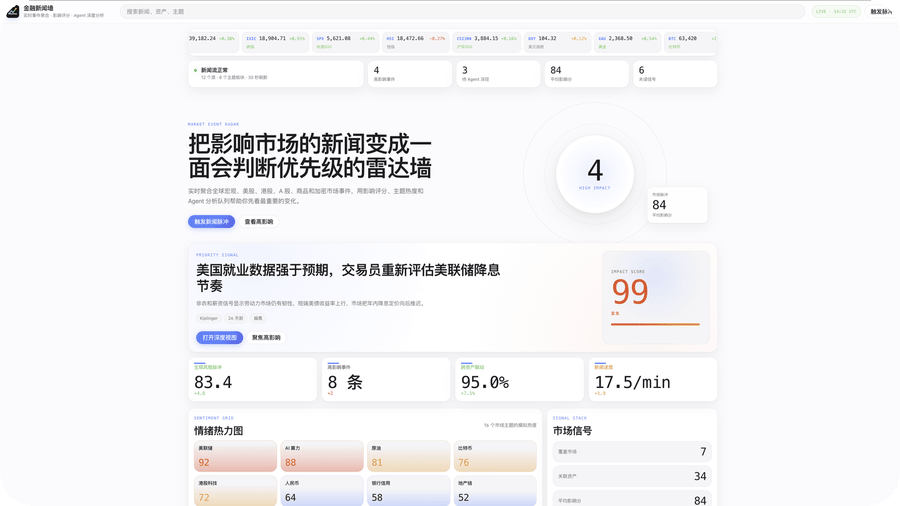Open the 3 待 Agent 深度 summary card
900x506 pixels.
coord(498,74)
